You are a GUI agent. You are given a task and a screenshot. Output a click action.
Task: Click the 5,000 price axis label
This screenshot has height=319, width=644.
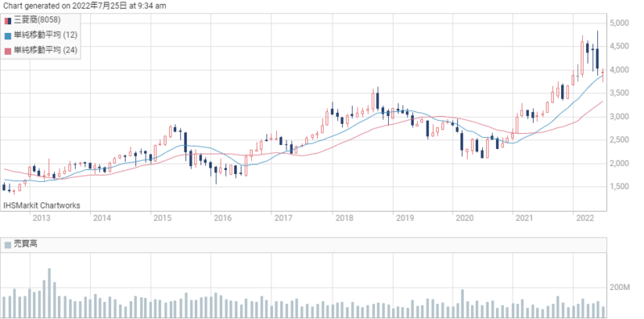pyautogui.click(x=620, y=23)
